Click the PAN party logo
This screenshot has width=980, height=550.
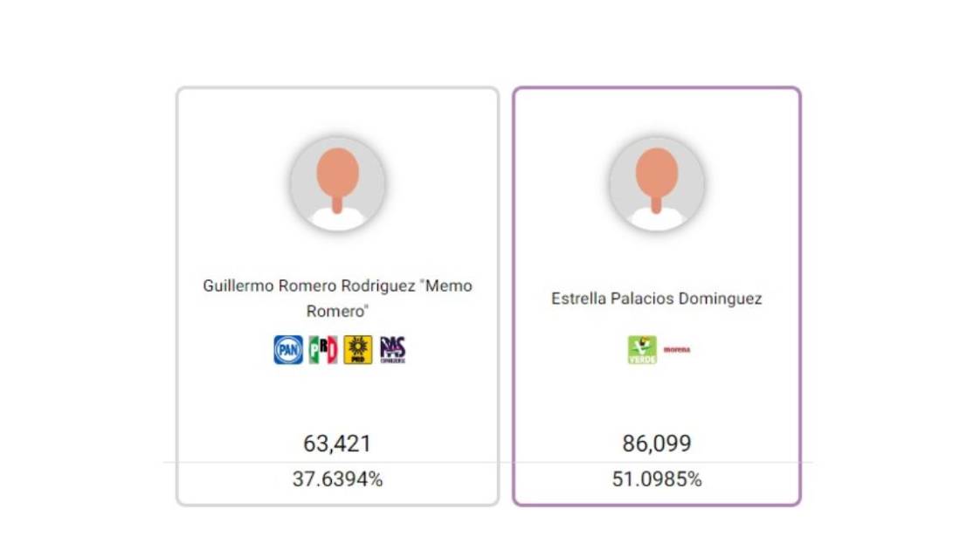[x=288, y=350]
